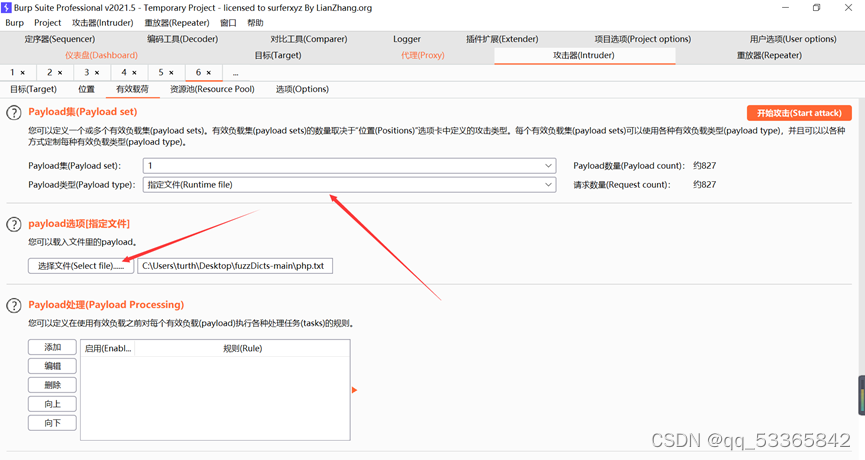This screenshot has height=460, width=865.
Task: Select Intruder attack tab 5
Action: tap(161, 72)
